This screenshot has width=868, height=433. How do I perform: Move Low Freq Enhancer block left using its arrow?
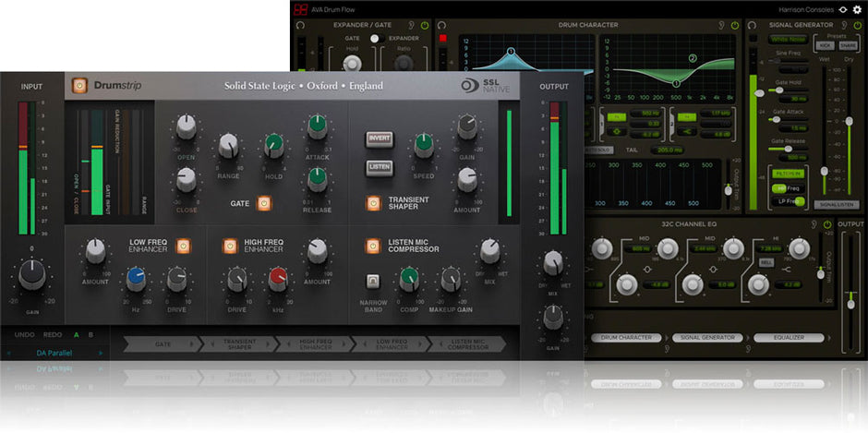366,343
